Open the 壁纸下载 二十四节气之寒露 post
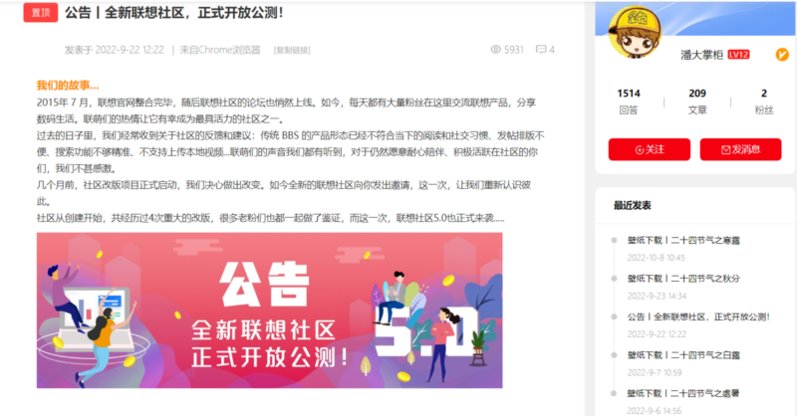 pos(684,240)
